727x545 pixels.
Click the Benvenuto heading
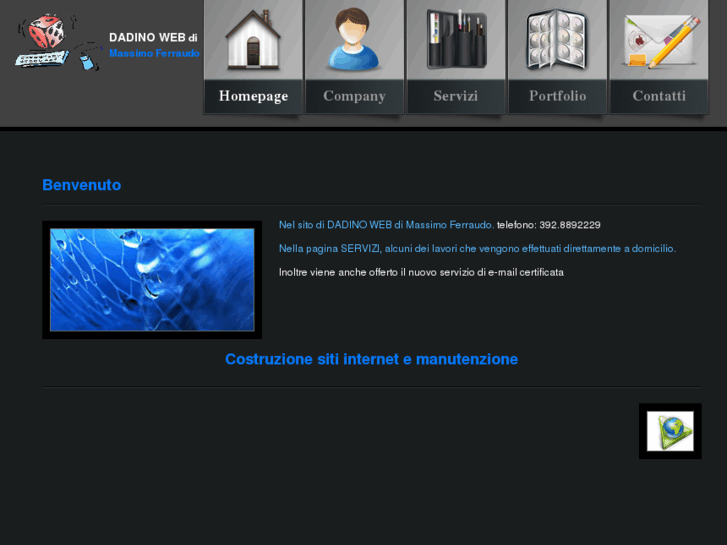click(x=82, y=185)
